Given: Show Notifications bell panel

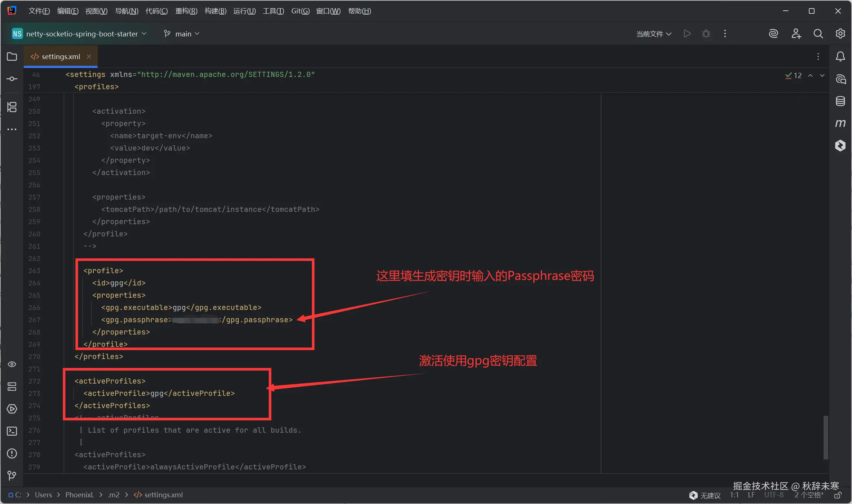Looking at the screenshot, I should (840, 56).
